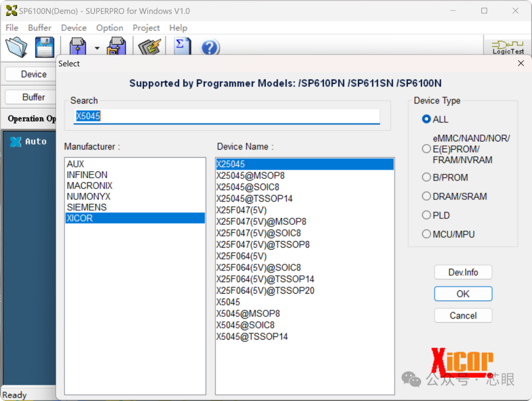
Task: Select the highlighted X25045 device
Action: pyautogui.click(x=305, y=164)
